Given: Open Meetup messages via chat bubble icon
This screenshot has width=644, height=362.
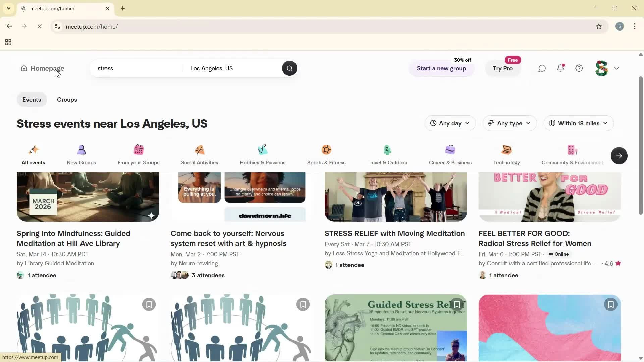Looking at the screenshot, I should tap(542, 68).
